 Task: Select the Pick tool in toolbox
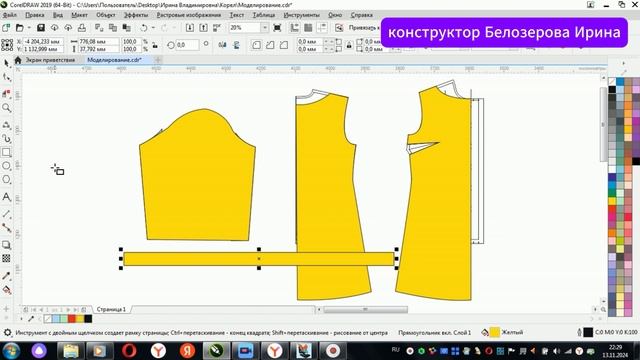tap(7, 63)
